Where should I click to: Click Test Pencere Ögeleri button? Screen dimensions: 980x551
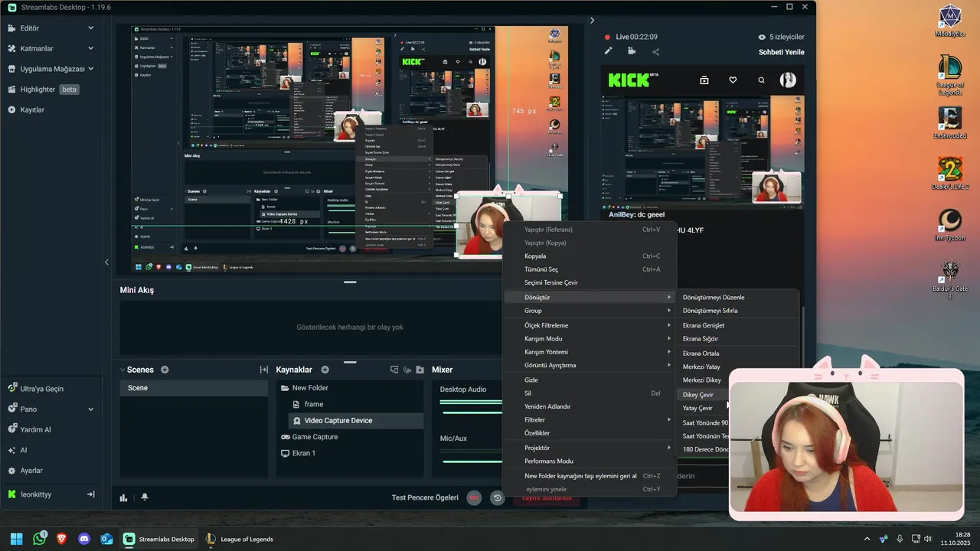[425, 497]
